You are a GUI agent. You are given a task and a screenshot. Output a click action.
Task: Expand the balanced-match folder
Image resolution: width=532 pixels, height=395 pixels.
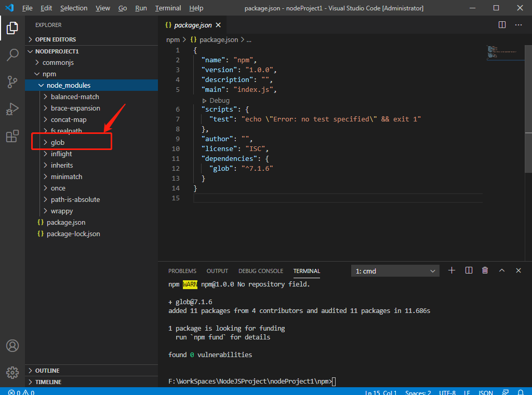[91, 97]
